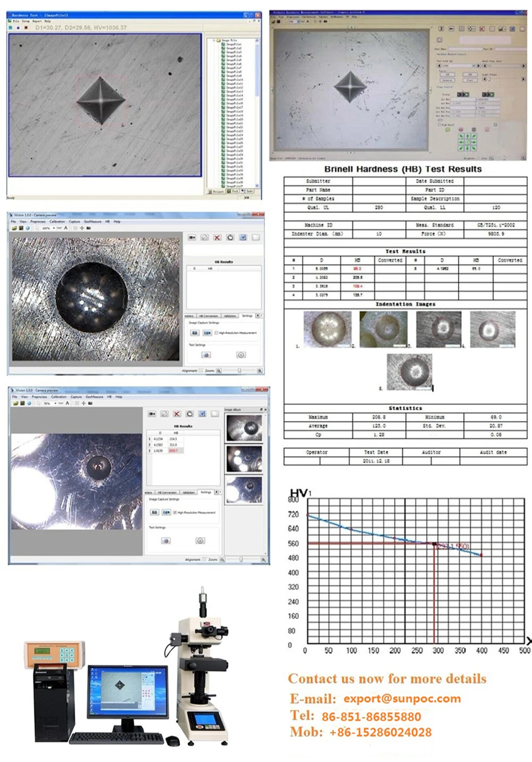Open Calibration menu in iVision window with empty HB Results
Screen dimensions: 532x762
point(57,222)
